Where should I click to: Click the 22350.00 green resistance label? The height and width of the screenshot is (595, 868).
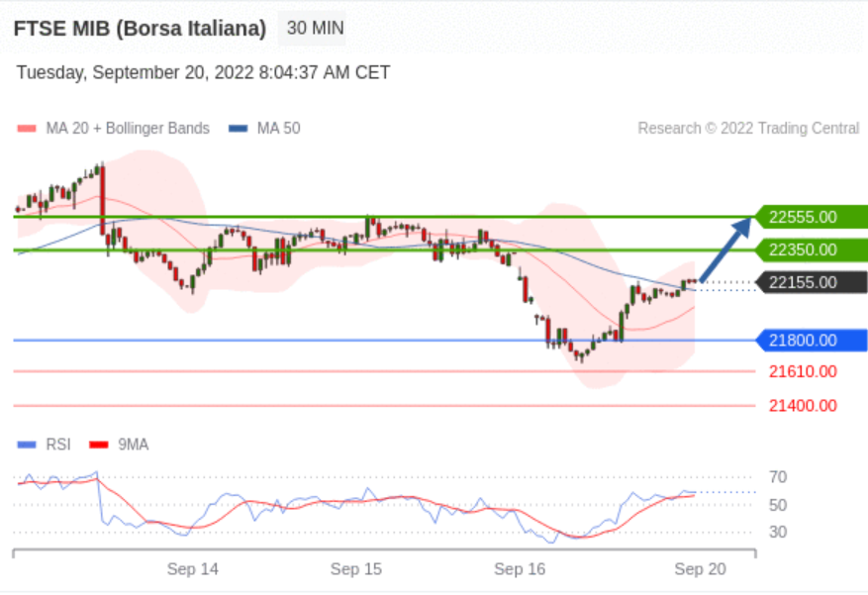click(x=811, y=249)
